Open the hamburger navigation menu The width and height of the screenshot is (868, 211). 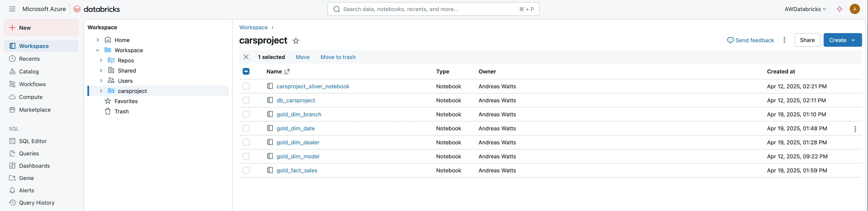[x=12, y=9]
